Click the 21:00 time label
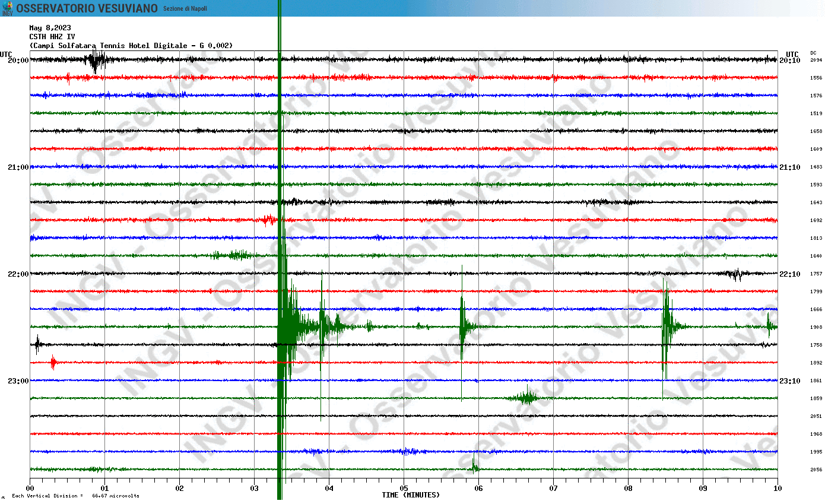Screen dimensions: 825x504 point(18,167)
